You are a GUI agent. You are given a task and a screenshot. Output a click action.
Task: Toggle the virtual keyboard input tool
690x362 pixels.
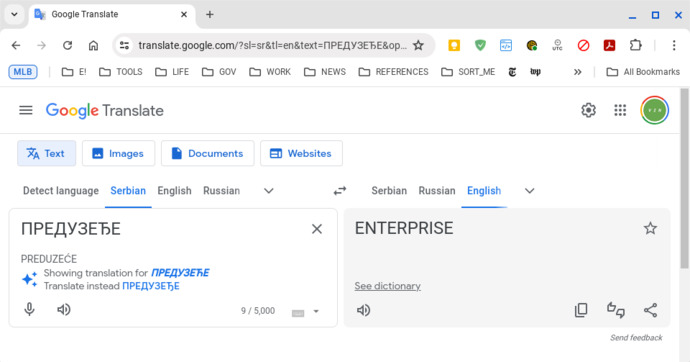(298, 313)
